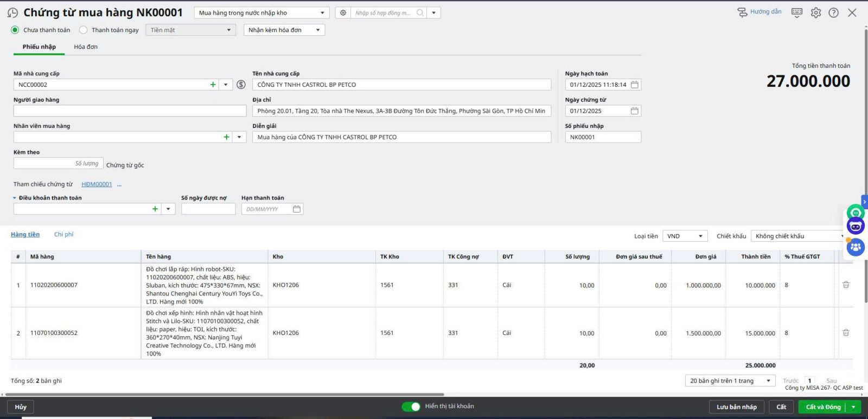The height and width of the screenshot is (419, 868).
Task: Click the supplier debt dollar icon
Action: point(241,85)
